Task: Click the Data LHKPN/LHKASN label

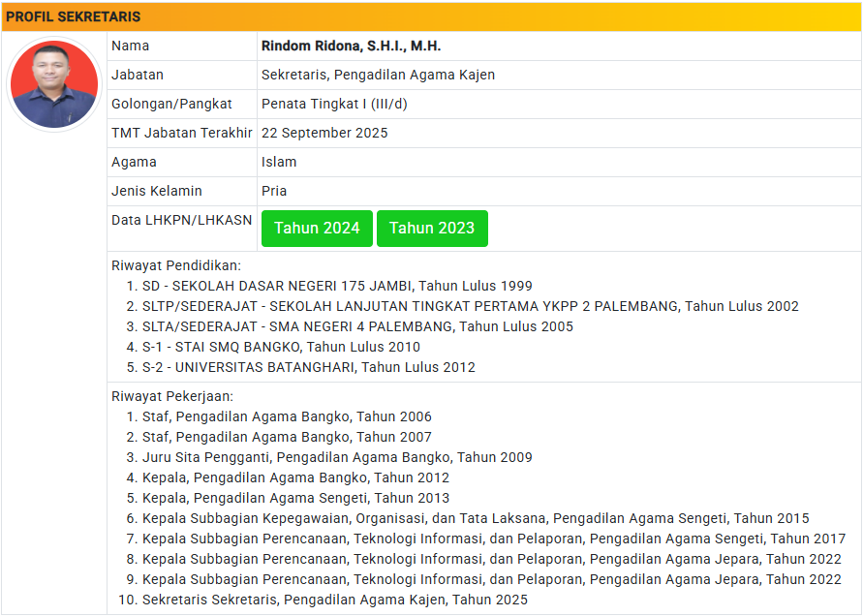Action: 181,220
